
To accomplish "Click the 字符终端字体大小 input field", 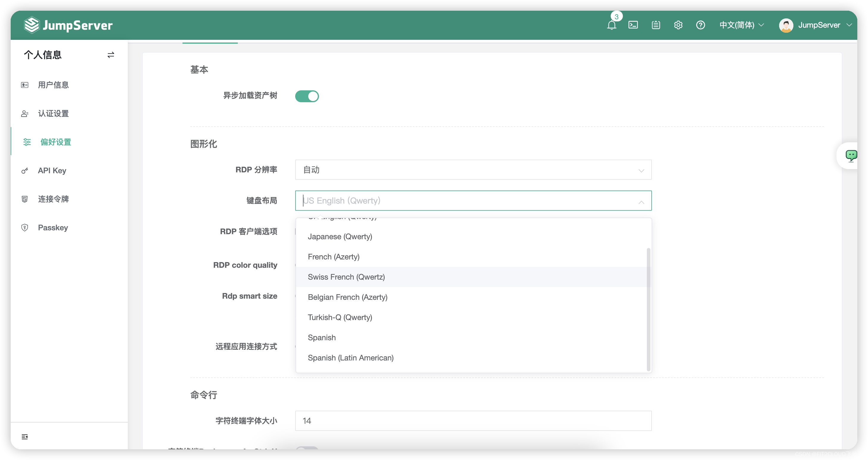I will (473, 420).
